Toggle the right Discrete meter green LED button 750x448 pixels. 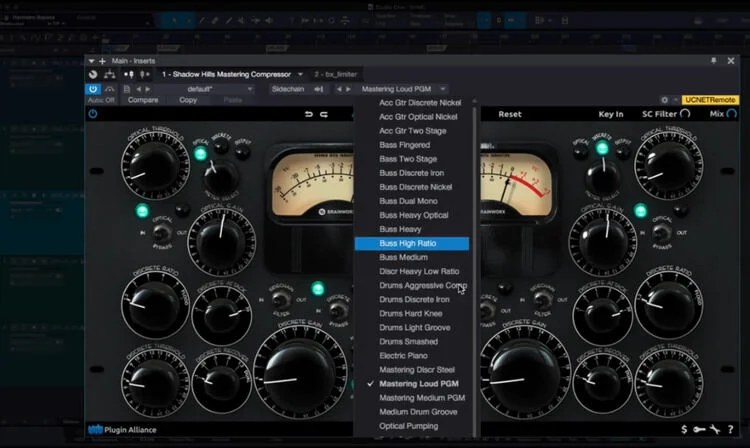point(602,148)
